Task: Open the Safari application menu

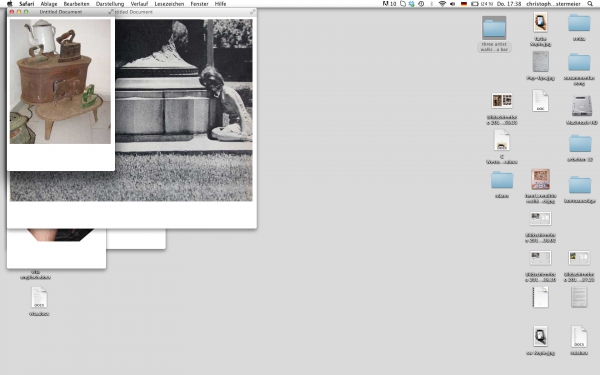Action: pos(27,4)
